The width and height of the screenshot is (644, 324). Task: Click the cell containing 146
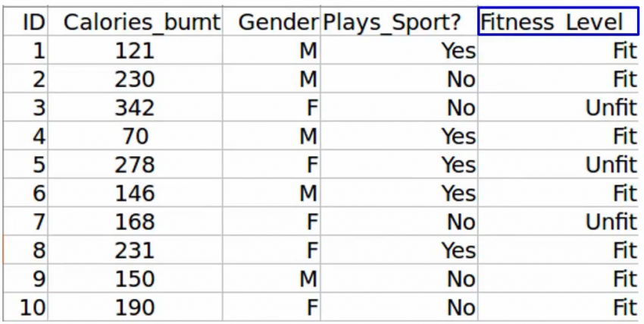click(136, 193)
